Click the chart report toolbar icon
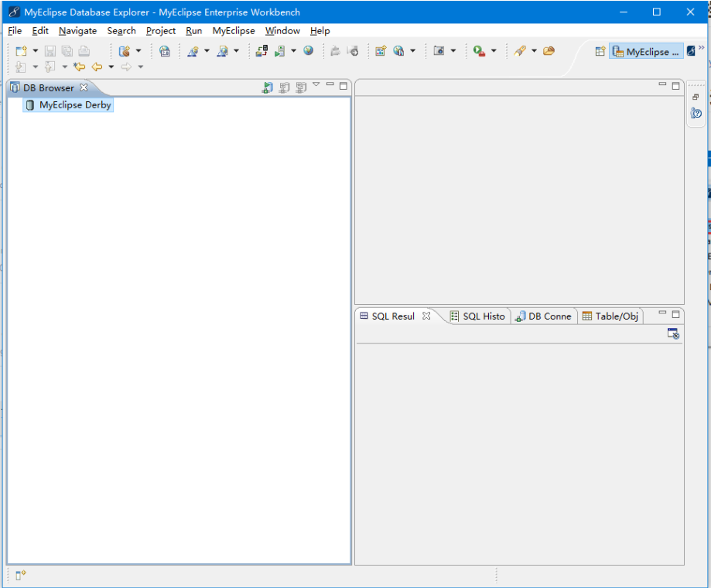Screen dimensions: 711x588 coord(381,51)
